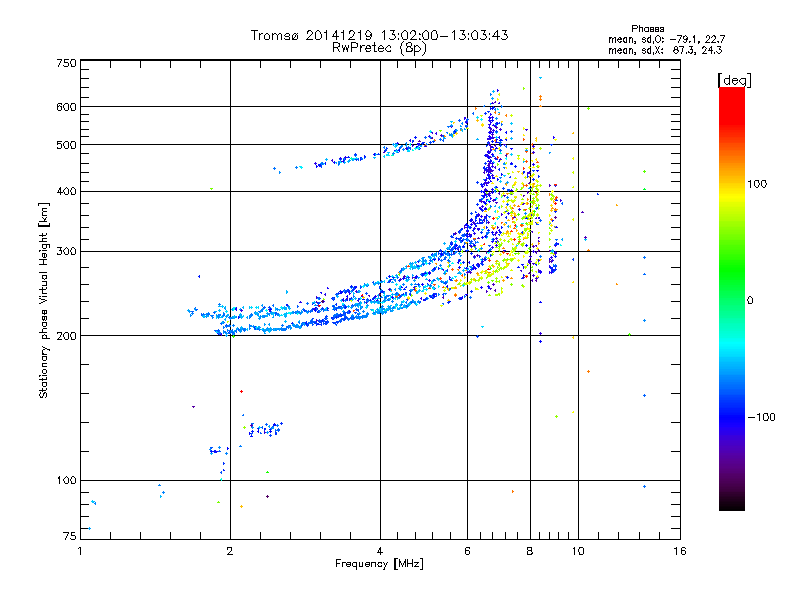This screenshot has width=800, height=600.
Task: Click the 'Phases' header text
Action: click(647, 29)
